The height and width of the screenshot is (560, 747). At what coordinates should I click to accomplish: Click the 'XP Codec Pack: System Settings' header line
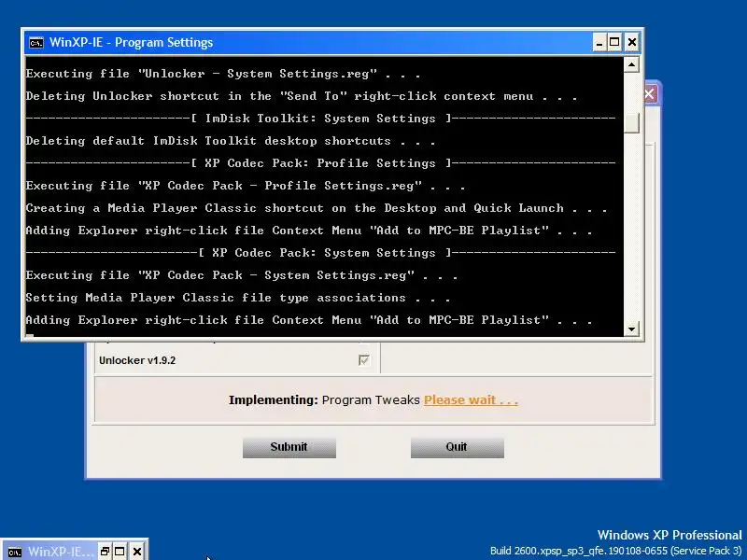point(320,253)
